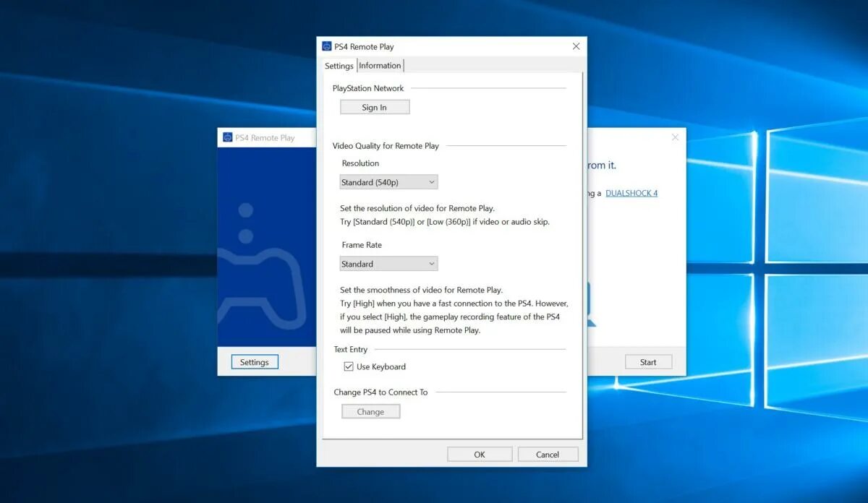The image size is (868, 503).
Task: Click the Sign In button
Action: tap(375, 107)
